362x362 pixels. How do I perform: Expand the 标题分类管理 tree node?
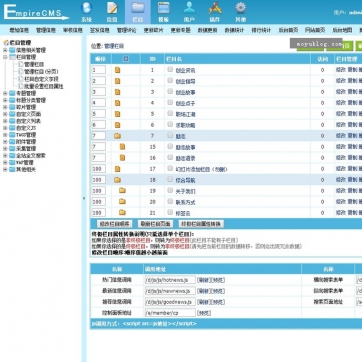coord(5,100)
